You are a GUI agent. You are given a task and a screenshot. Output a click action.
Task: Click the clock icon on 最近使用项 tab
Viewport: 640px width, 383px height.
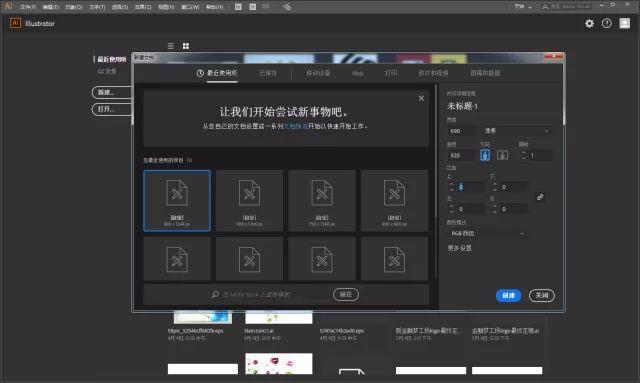click(x=200, y=73)
